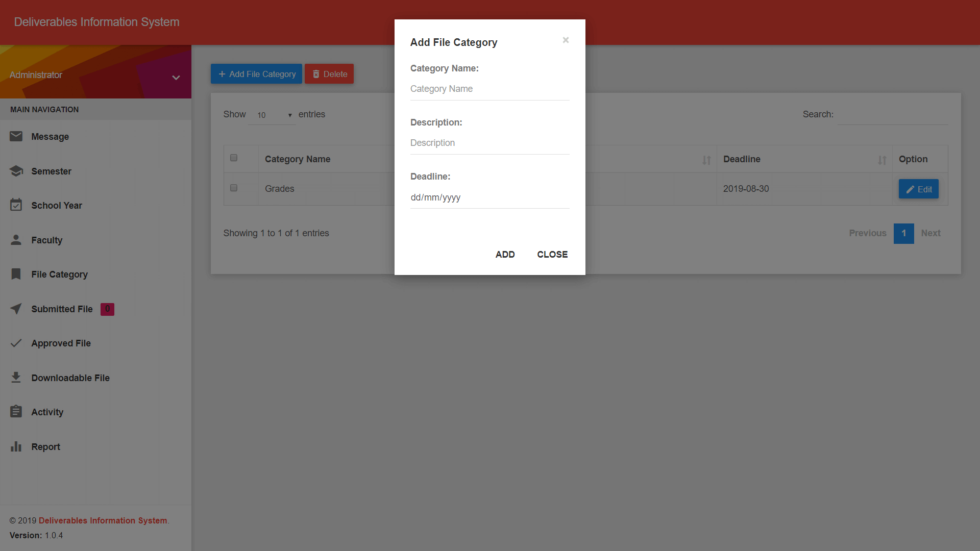This screenshot has height=551, width=980.
Task: Tick the select-all checkbox in table header
Action: click(234, 158)
